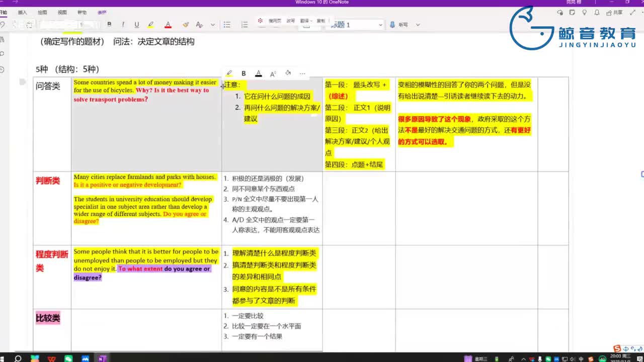Select the format painter brush
The image size is (644, 362).
click(186, 25)
